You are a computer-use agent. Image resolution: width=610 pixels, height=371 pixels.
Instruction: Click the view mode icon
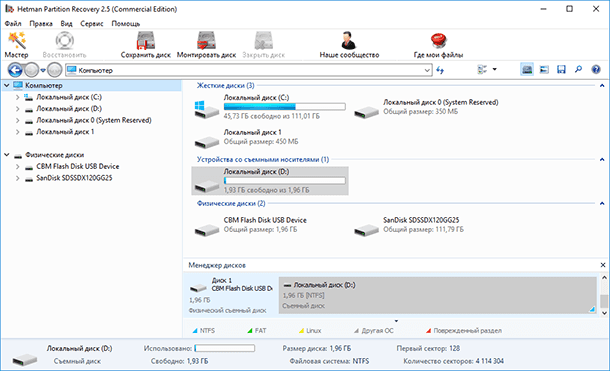[482, 70]
